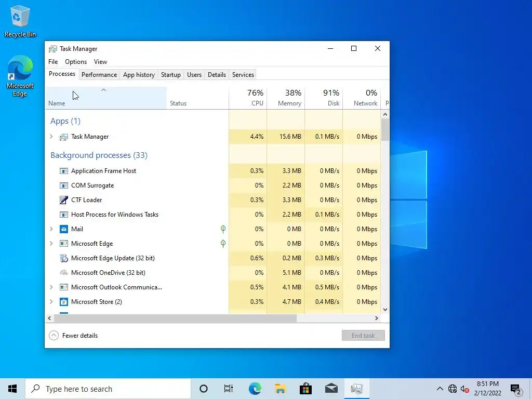
Task: Select the Apps (1) group header
Action: coord(65,121)
